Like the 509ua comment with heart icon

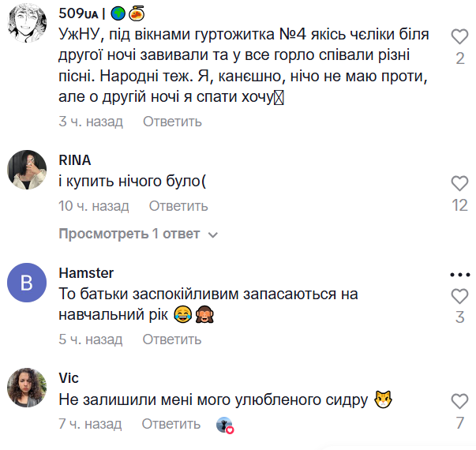click(x=459, y=36)
